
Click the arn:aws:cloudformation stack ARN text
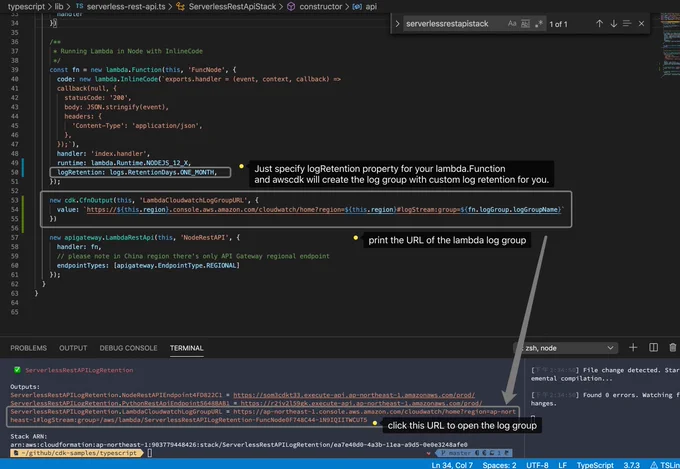click(239, 444)
